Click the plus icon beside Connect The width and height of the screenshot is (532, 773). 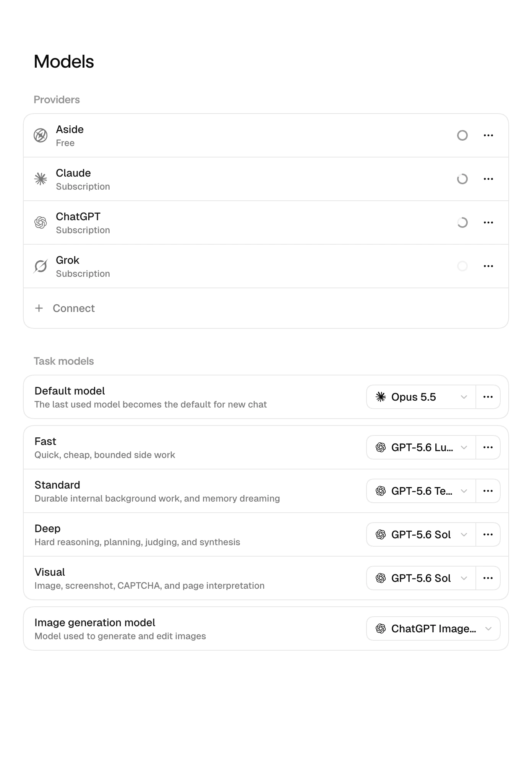(x=39, y=308)
